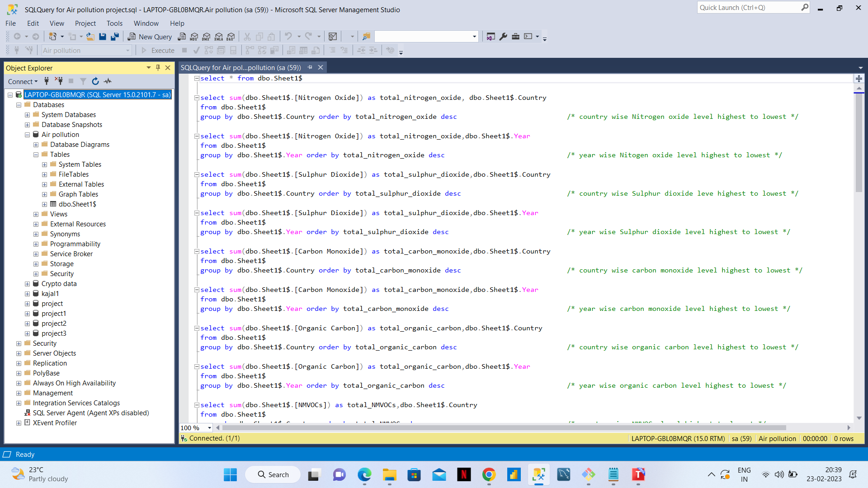Click the Properties Window wrench icon
This screenshot has width=868, height=488.
(503, 37)
